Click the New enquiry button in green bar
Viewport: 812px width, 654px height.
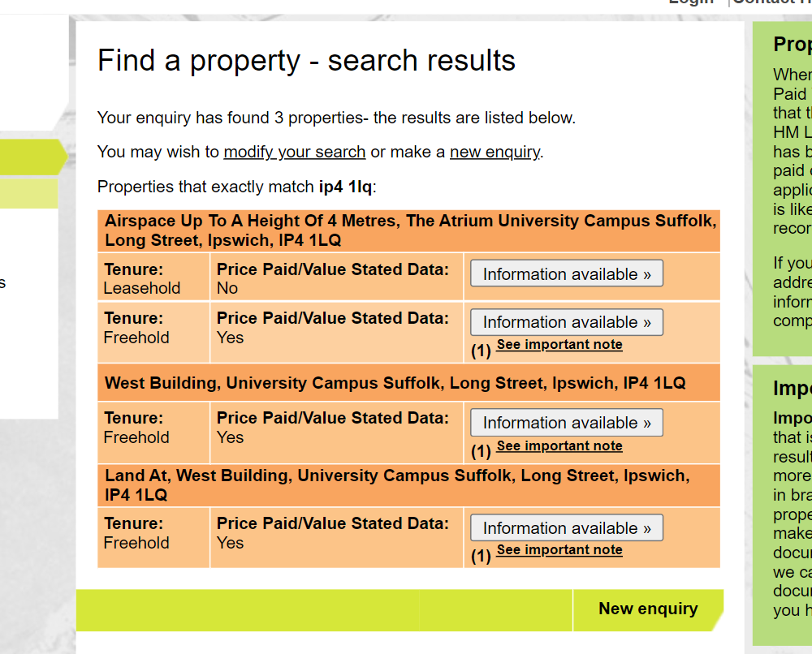point(648,609)
